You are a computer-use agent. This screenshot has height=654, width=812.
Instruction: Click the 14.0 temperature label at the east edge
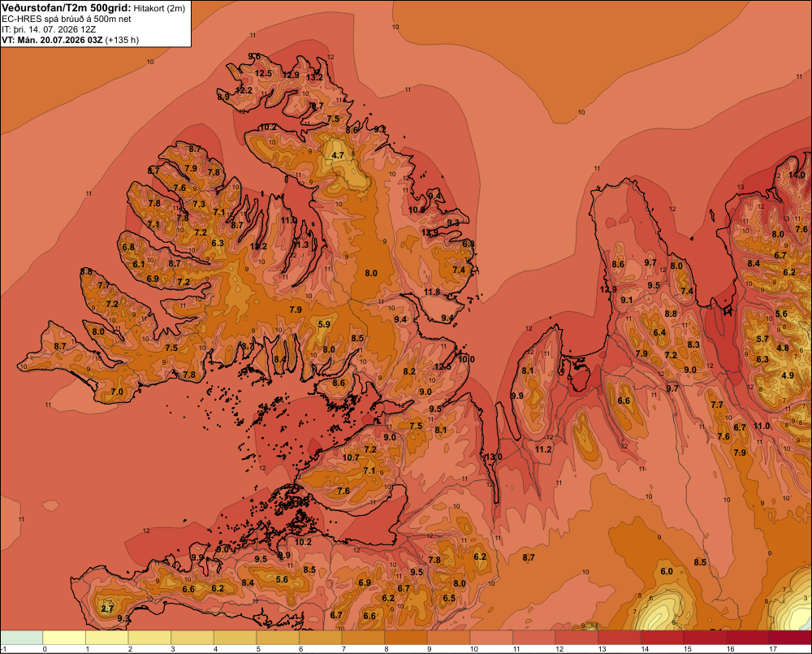pos(797,175)
